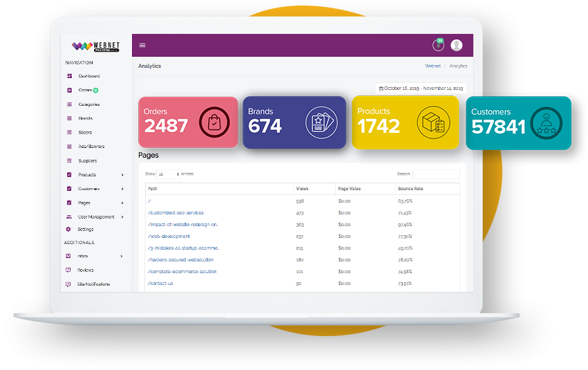Open the / root path link
Screen dimensions: 588x370
pyautogui.click(x=149, y=201)
